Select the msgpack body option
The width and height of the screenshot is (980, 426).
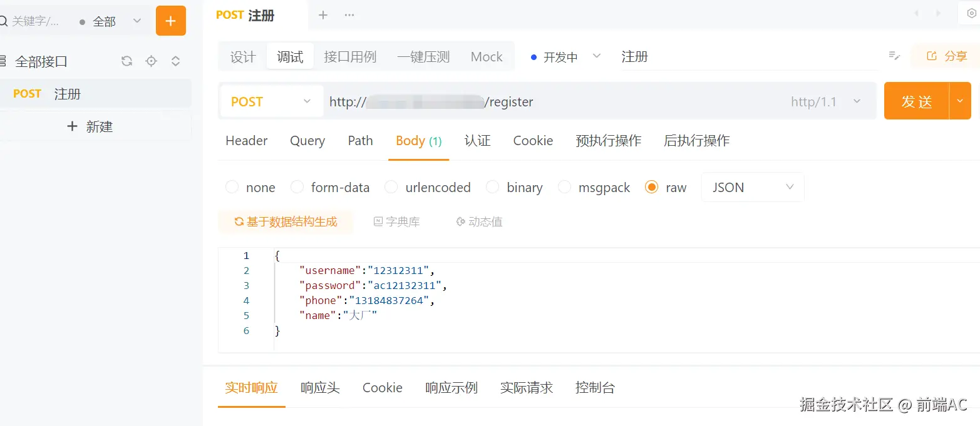tap(564, 187)
